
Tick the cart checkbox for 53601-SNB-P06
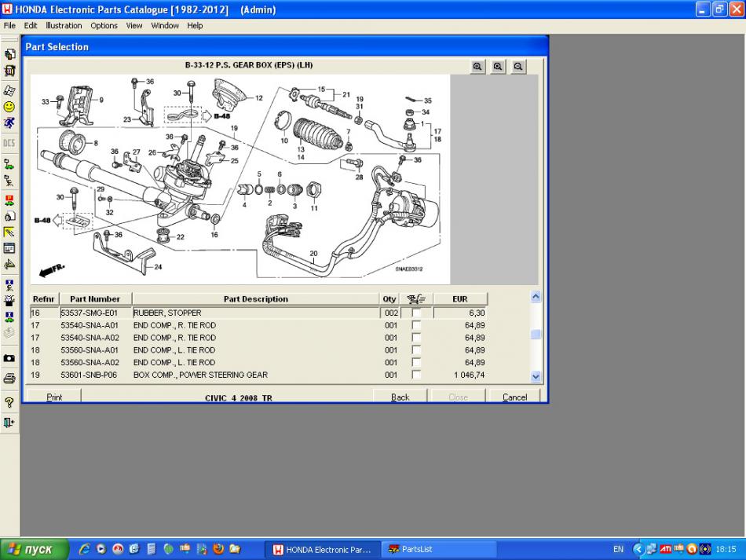(x=416, y=375)
